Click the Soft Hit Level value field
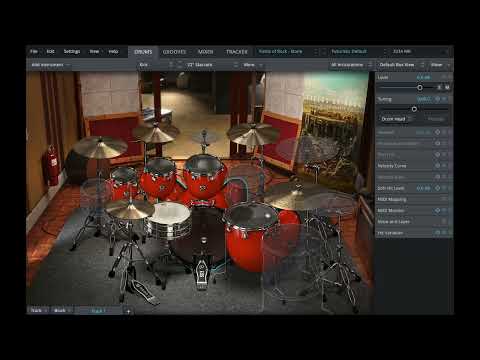This screenshot has width=480, height=360. tap(424, 188)
